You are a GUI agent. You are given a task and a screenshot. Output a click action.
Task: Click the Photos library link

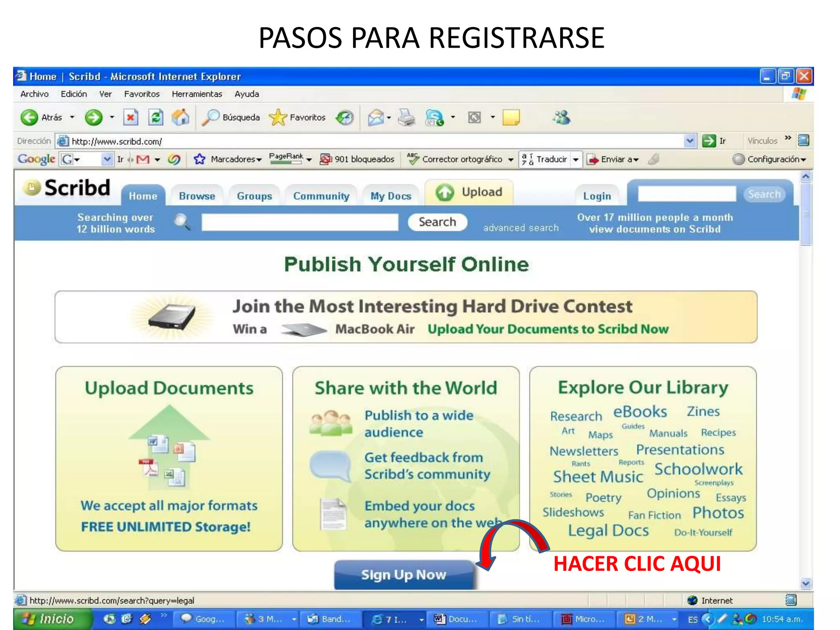(x=718, y=513)
